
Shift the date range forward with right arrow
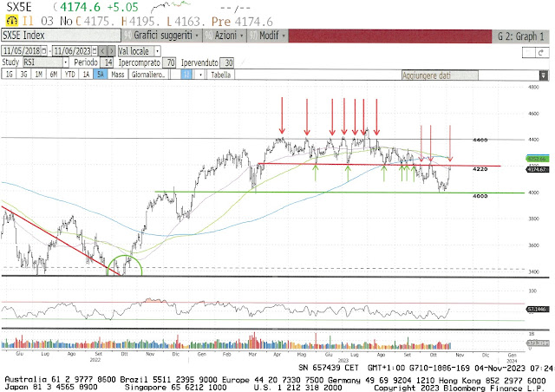pyautogui.click(x=112, y=51)
